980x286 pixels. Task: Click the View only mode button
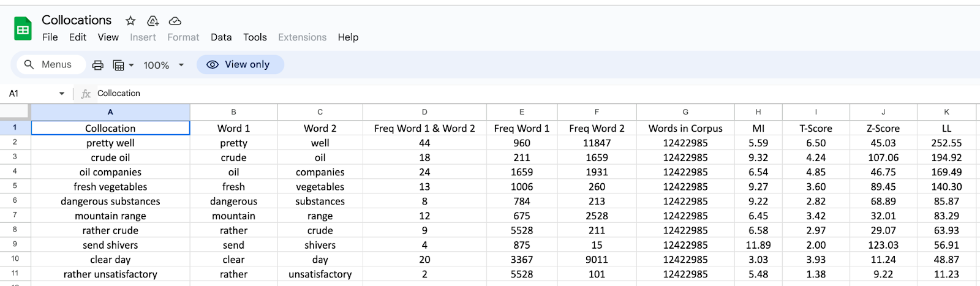239,64
